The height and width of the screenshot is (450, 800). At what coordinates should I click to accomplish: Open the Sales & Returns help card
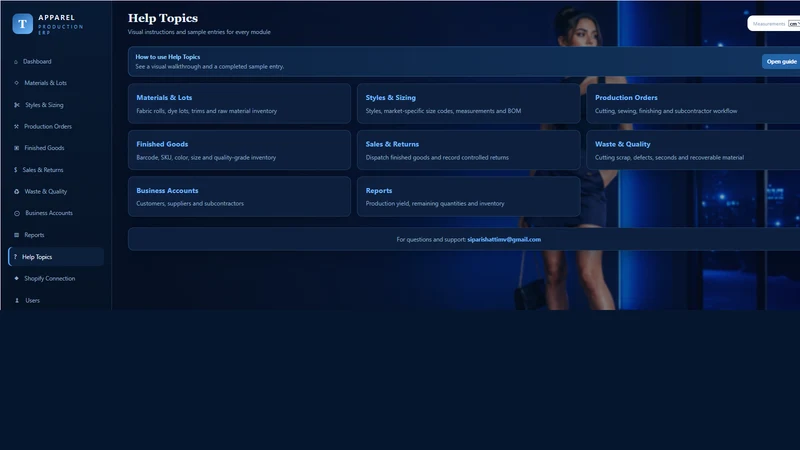pyautogui.click(x=468, y=150)
